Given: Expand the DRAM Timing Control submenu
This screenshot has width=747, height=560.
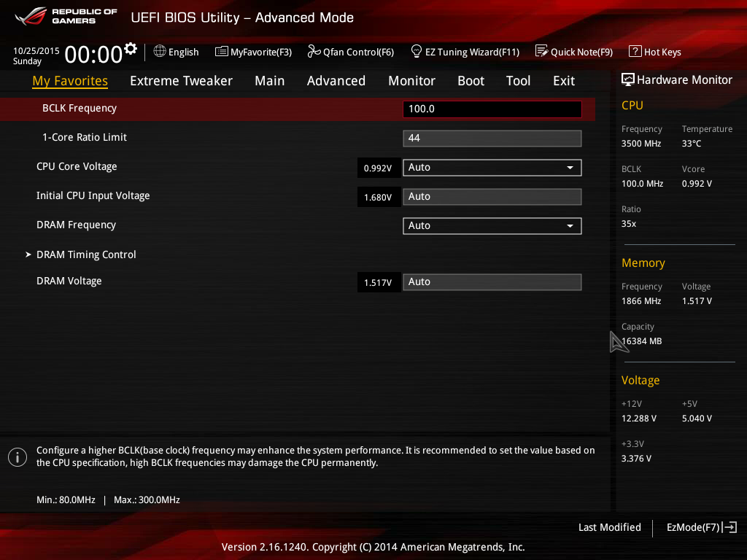Looking at the screenshot, I should coord(86,254).
